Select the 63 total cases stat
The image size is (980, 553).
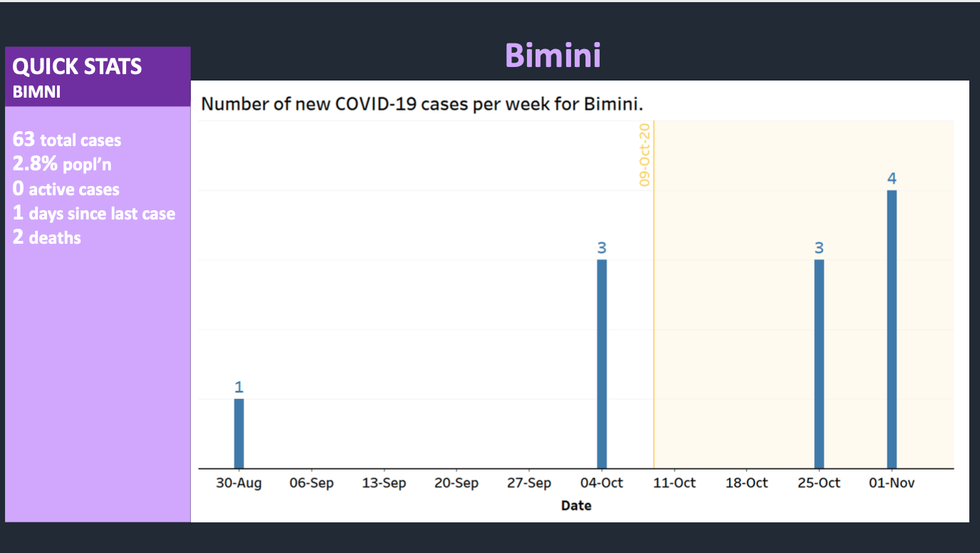pos(67,140)
